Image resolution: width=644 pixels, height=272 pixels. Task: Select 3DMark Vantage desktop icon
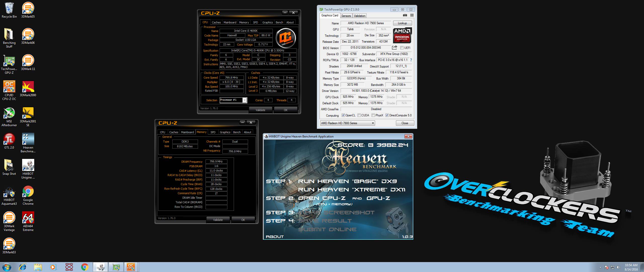[x=9, y=222]
